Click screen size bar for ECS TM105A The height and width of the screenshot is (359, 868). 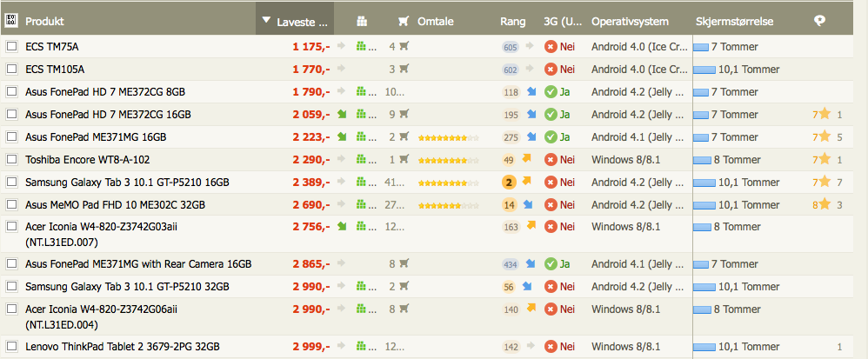click(x=704, y=70)
